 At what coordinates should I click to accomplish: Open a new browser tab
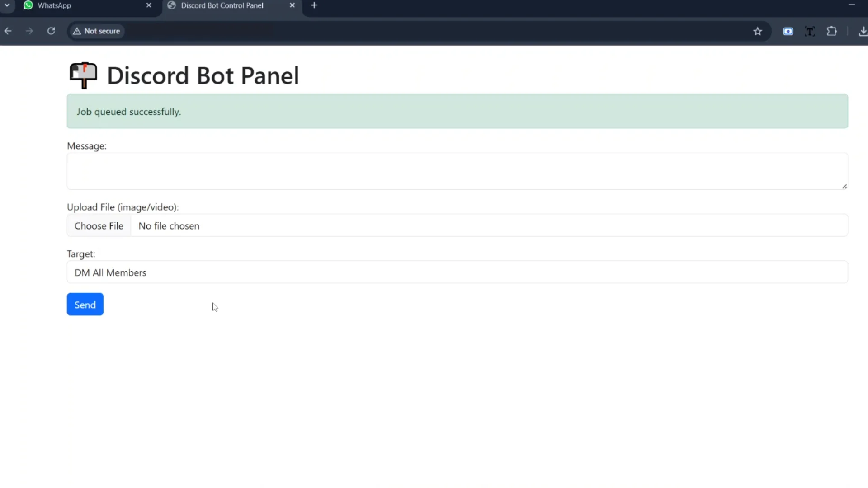click(314, 5)
